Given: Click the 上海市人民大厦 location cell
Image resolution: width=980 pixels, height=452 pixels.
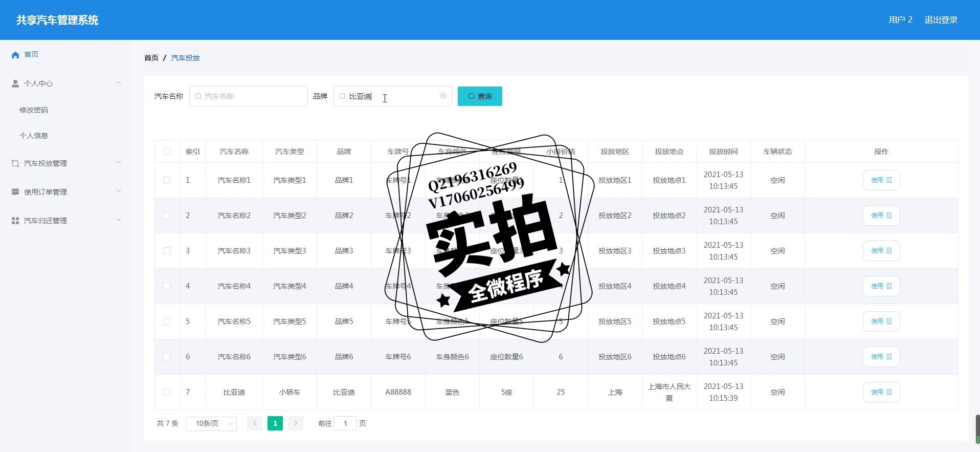Looking at the screenshot, I should [669, 392].
